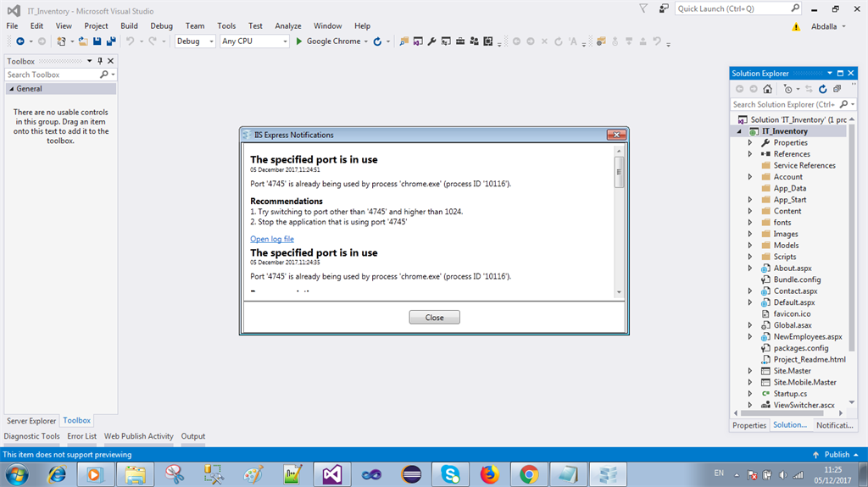The height and width of the screenshot is (487, 868).
Task: Click magnifier icon in Solution Explorer search
Action: pyautogui.click(x=843, y=104)
